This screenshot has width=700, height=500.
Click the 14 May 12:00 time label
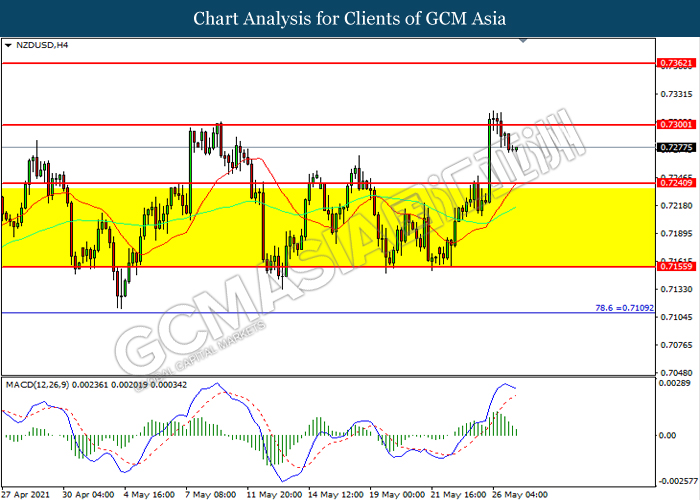(336, 495)
